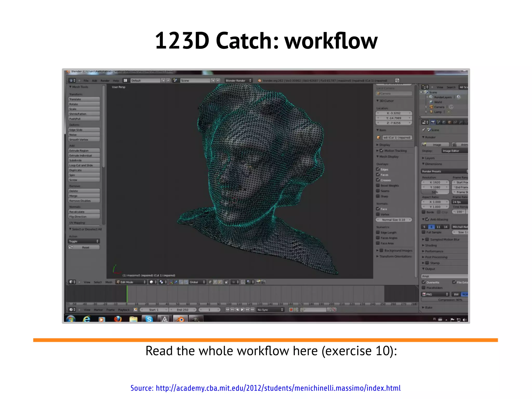Open the Blender Render engine dropdown
The image size is (532, 399).
pyautogui.click(x=238, y=81)
